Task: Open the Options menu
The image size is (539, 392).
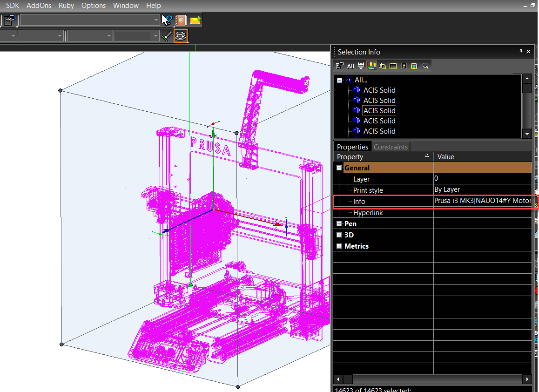Action: [94, 6]
